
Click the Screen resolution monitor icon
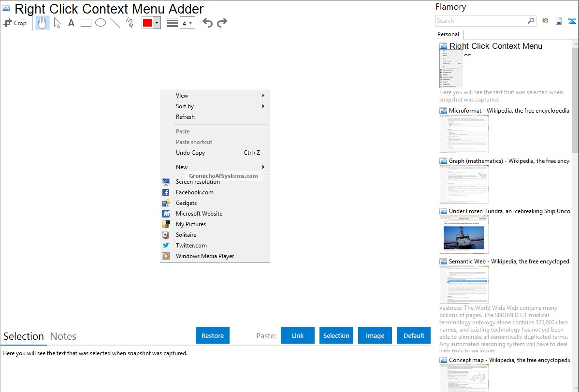click(x=166, y=181)
